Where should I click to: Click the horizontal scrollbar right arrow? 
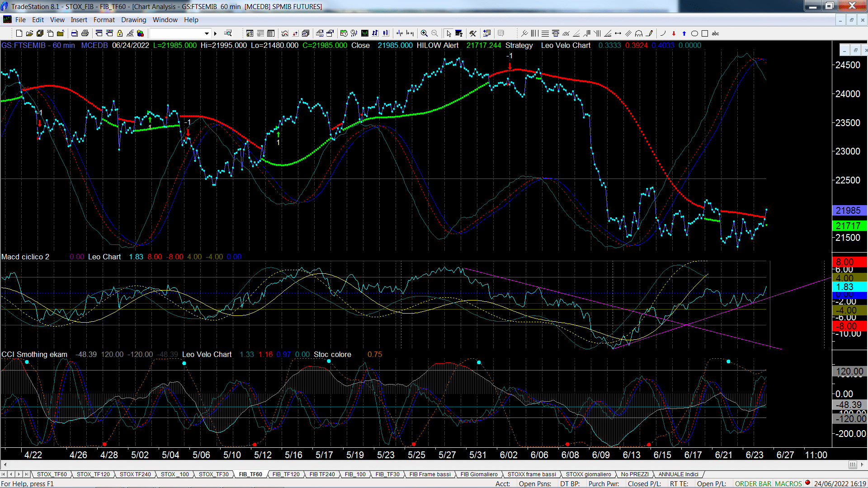tap(863, 465)
